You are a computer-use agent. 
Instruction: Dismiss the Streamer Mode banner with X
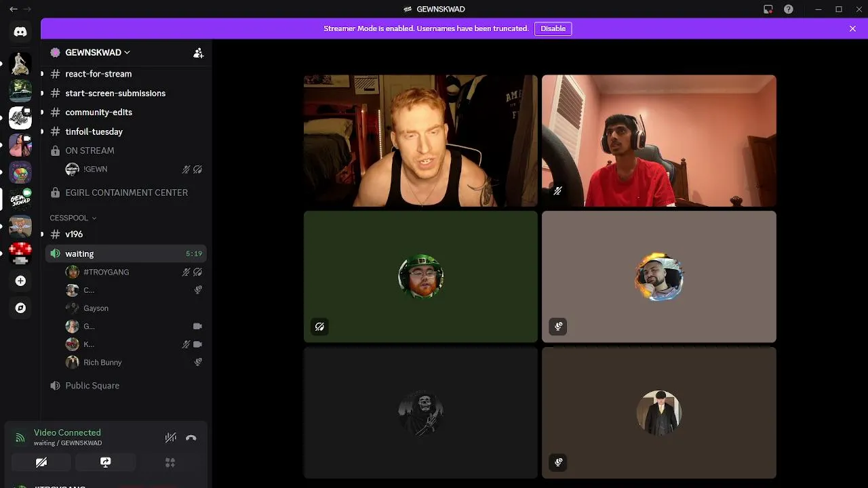coord(852,28)
